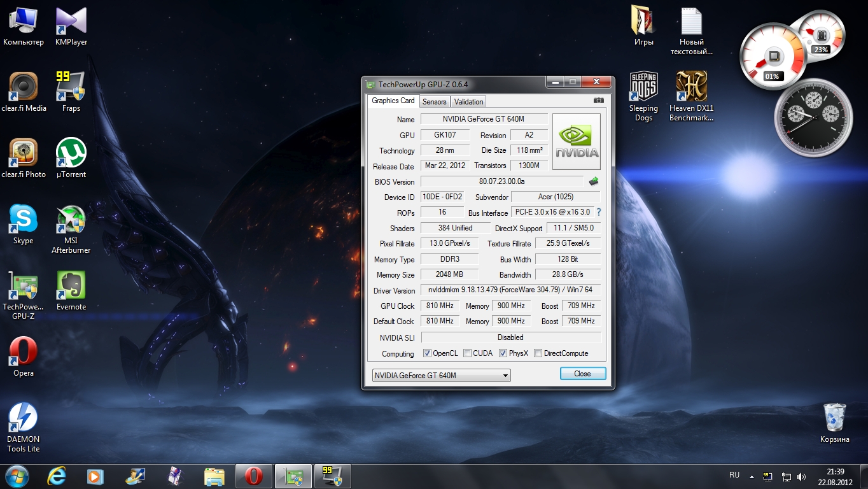Select the Heaven DX11 Benchmark shortcut

coord(692,97)
